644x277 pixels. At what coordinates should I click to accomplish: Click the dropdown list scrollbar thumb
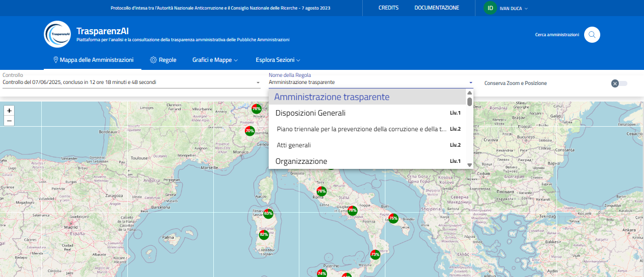click(469, 101)
